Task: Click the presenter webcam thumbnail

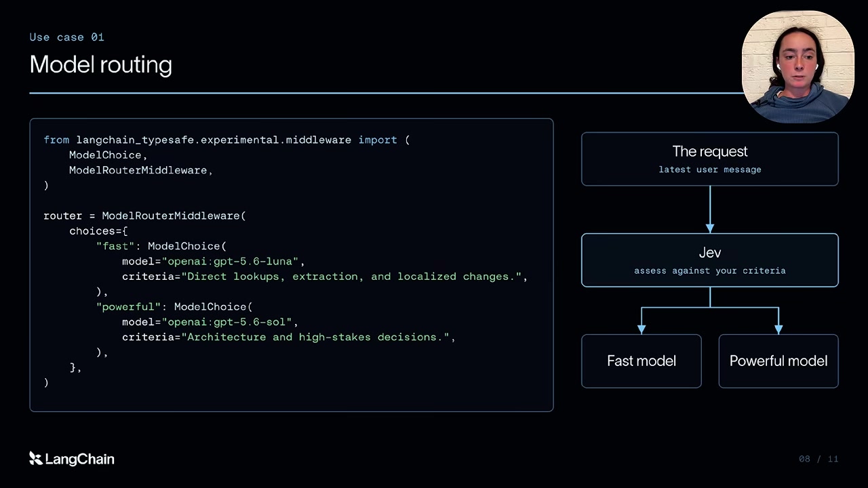Action: pos(797,66)
